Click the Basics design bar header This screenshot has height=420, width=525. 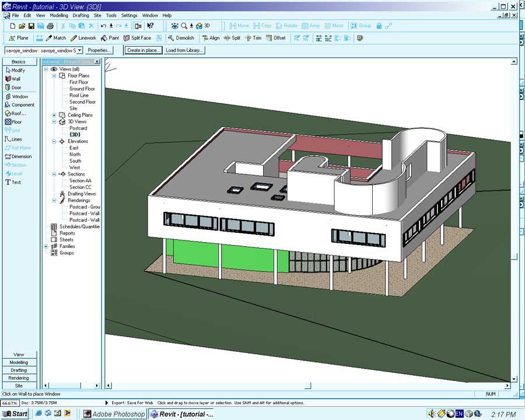tap(19, 62)
